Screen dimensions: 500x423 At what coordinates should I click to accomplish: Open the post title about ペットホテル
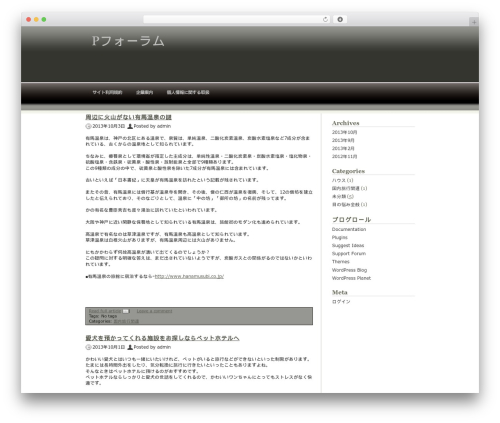tap(162, 338)
